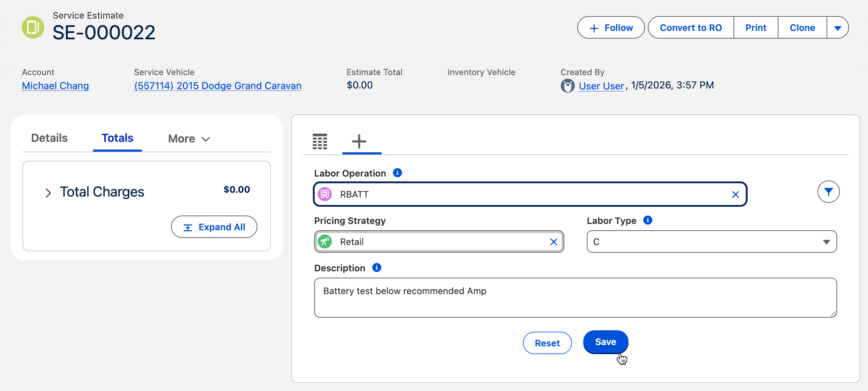This screenshot has width=868, height=391.
Task: Open the line items table view tab
Action: tap(320, 141)
